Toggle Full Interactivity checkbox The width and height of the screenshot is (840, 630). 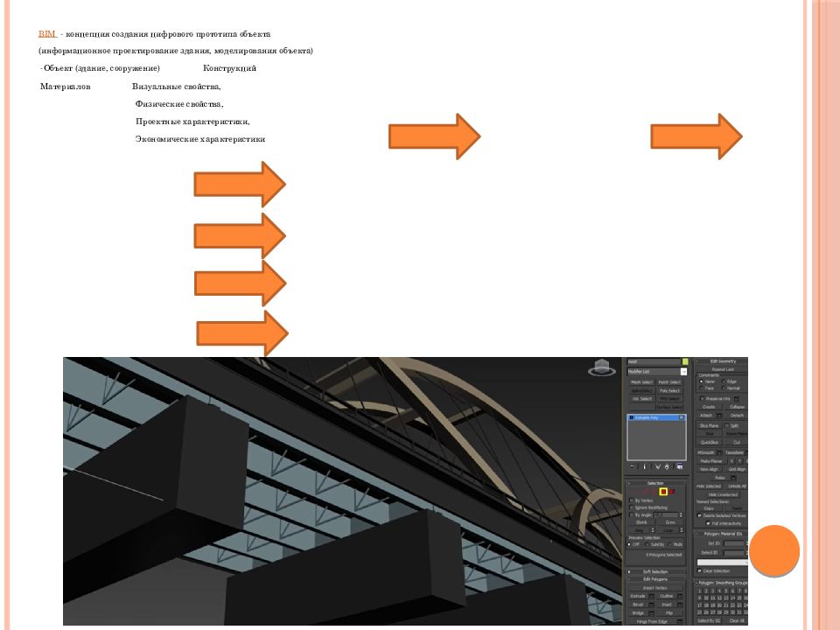click(708, 523)
